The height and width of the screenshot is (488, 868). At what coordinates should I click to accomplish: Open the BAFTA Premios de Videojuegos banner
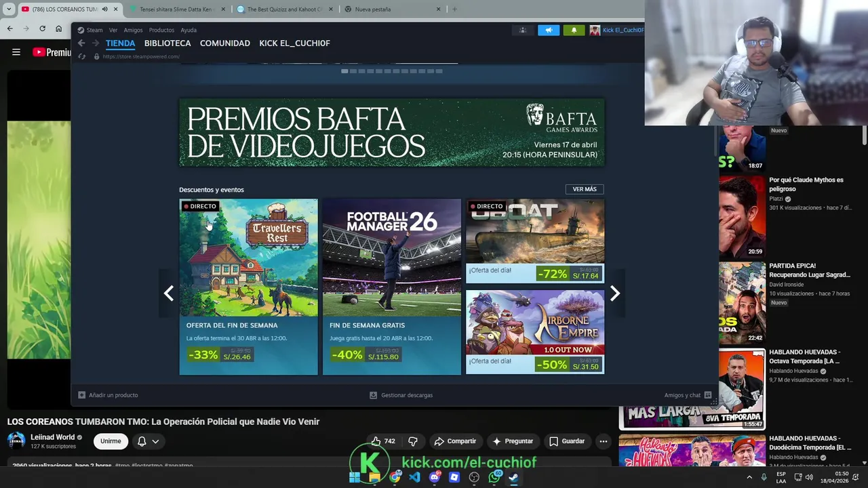pyautogui.click(x=391, y=133)
